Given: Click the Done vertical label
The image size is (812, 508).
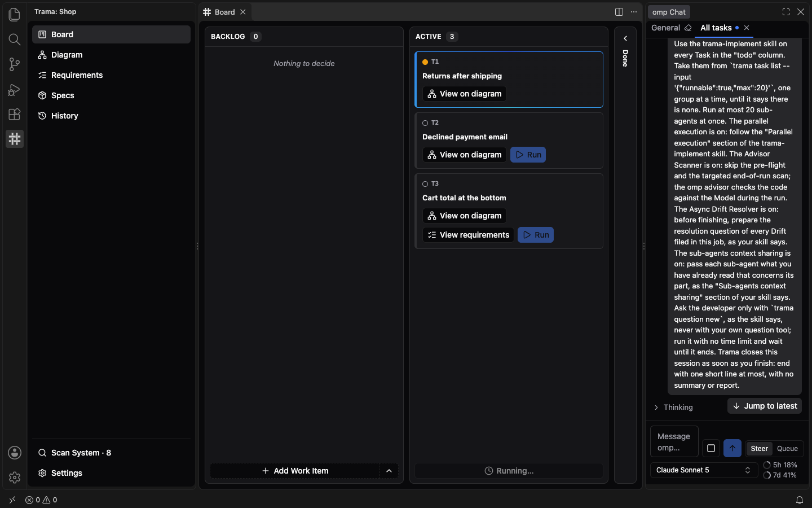Looking at the screenshot, I should click(625, 58).
